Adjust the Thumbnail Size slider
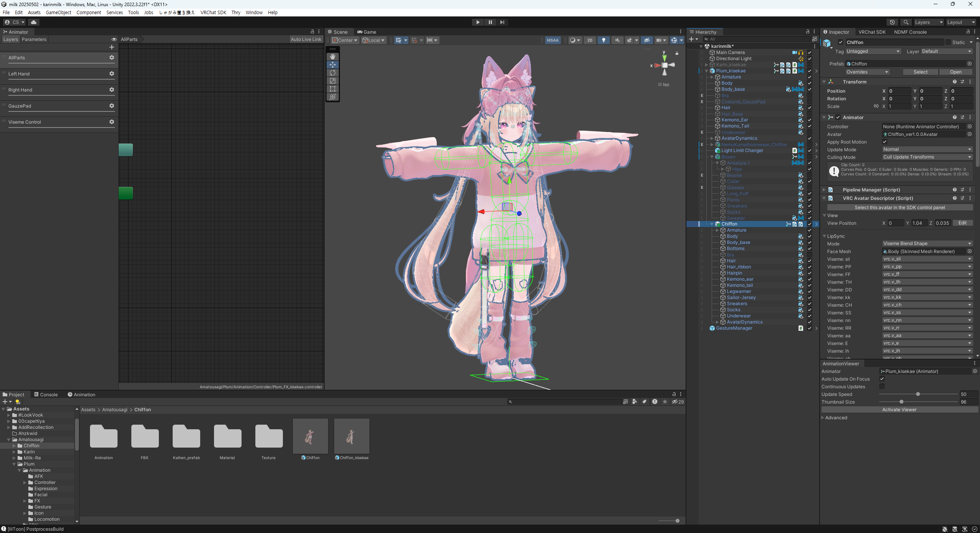Screen dimensions: 980x533 click(902, 402)
